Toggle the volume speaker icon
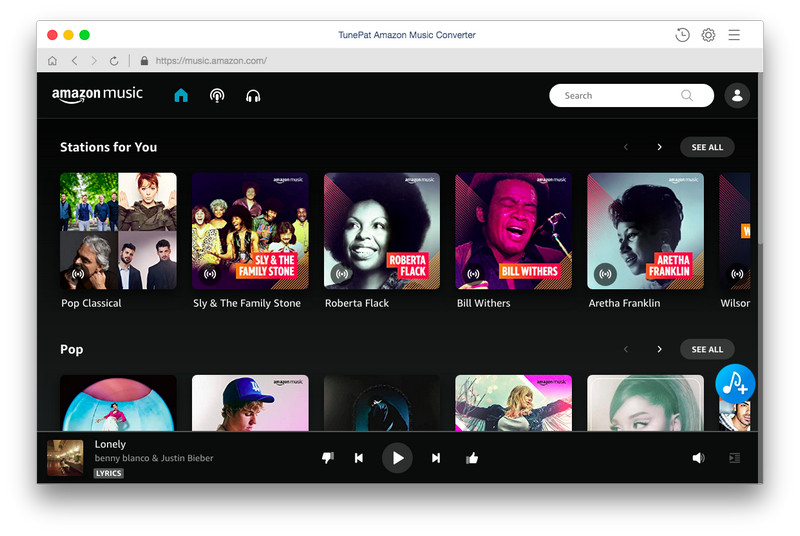Image resolution: width=800 pixels, height=536 pixels. click(698, 458)
